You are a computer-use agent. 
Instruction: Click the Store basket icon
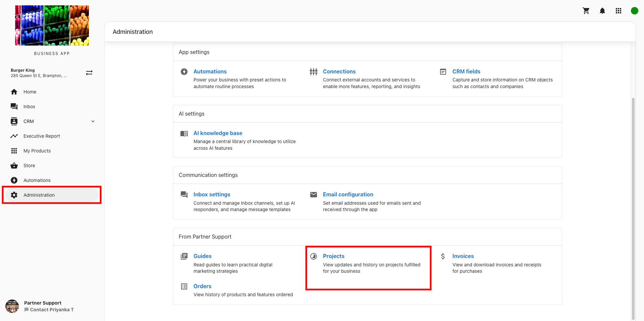click(x=14, y=166)
